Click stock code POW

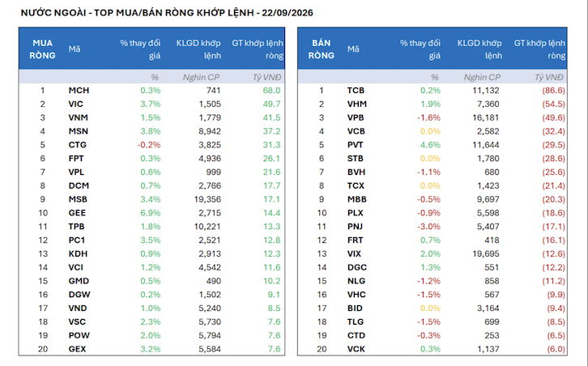click(x=79, y=335)
